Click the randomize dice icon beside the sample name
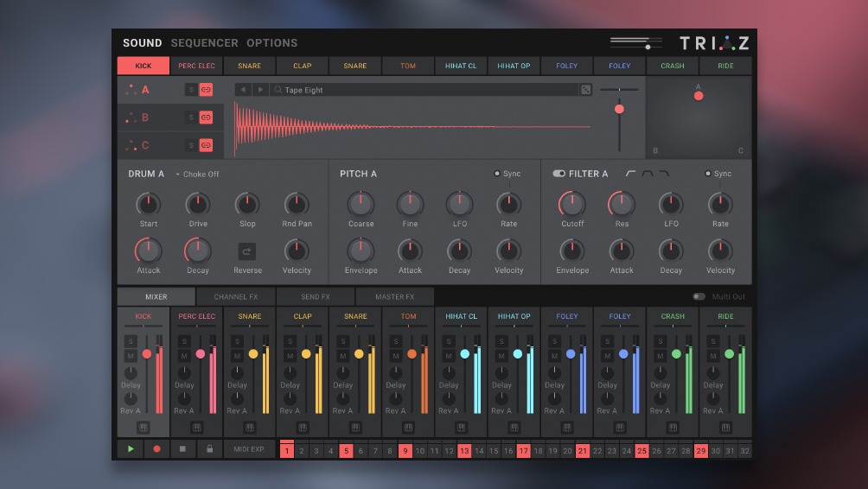Viewport: 868px width, 489px height. [586, 90]
